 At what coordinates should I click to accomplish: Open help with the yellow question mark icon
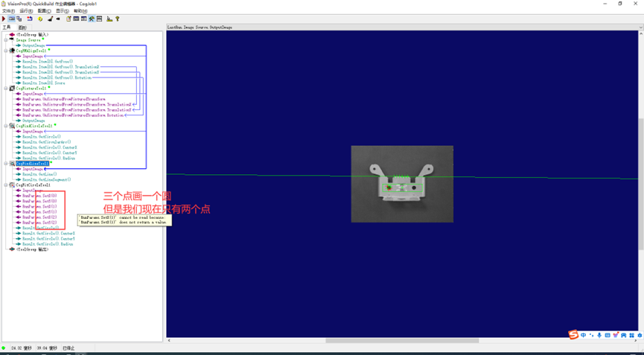coord(118,19)
